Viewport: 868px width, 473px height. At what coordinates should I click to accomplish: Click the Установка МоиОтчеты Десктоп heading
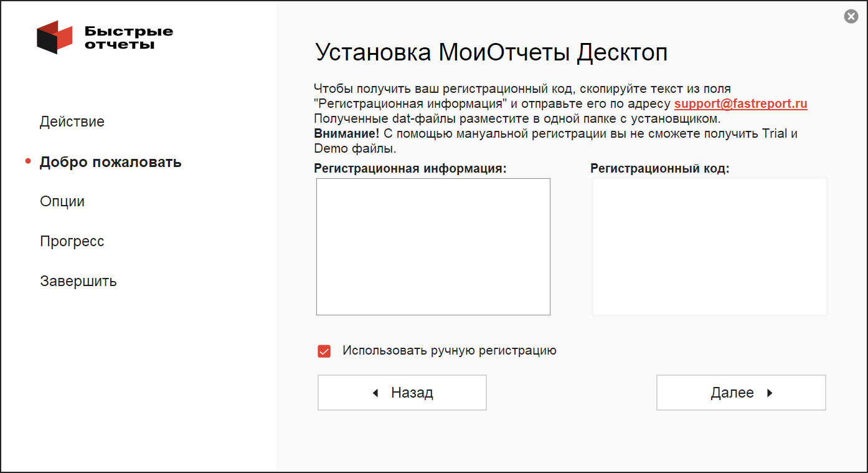coord(491,53)
